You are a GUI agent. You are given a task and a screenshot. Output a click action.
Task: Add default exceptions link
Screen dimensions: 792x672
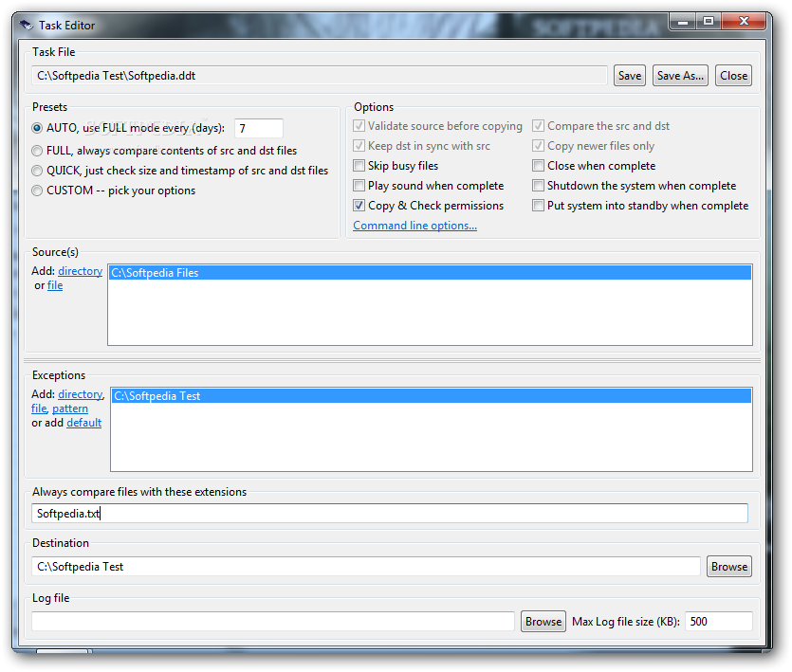click(x=83, y=423)
